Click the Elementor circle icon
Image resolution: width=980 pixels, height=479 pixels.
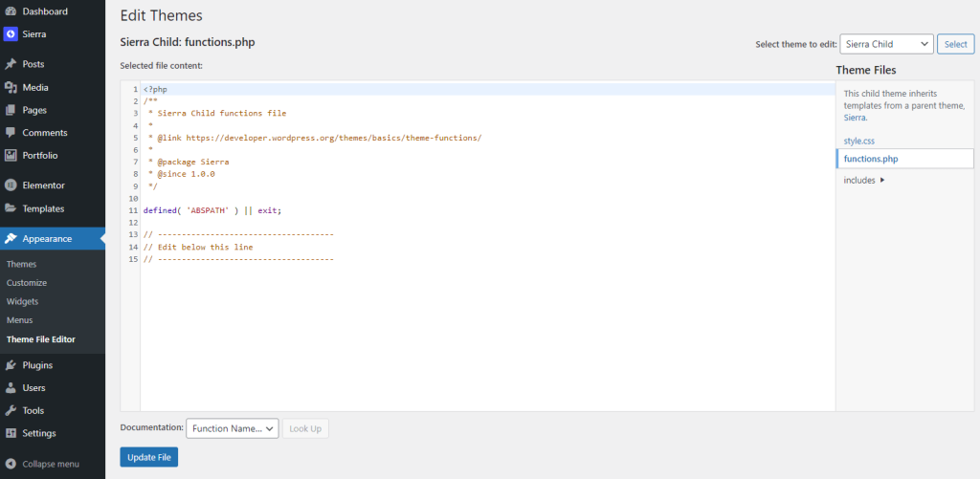point(10,185)
